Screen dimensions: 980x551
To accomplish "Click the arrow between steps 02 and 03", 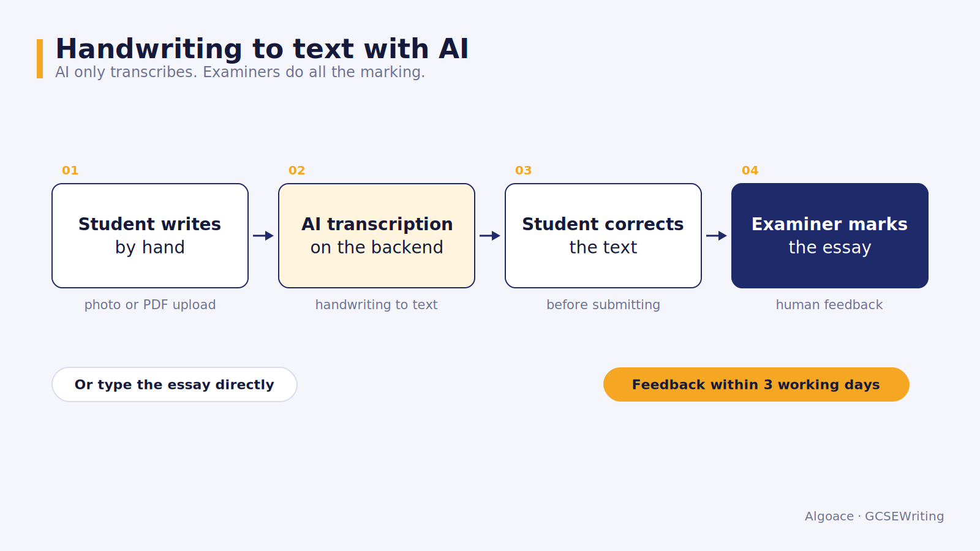I will [x=490, y=236].
